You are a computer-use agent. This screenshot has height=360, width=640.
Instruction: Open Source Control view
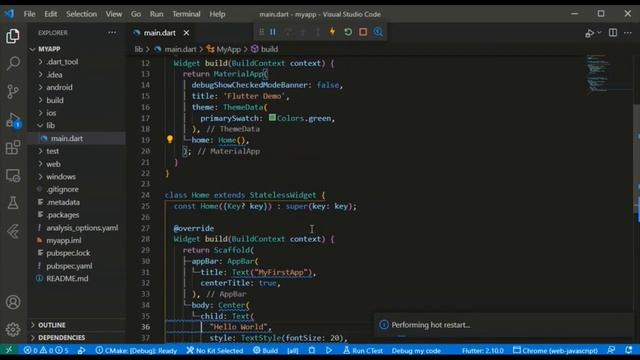pos(13,91)
